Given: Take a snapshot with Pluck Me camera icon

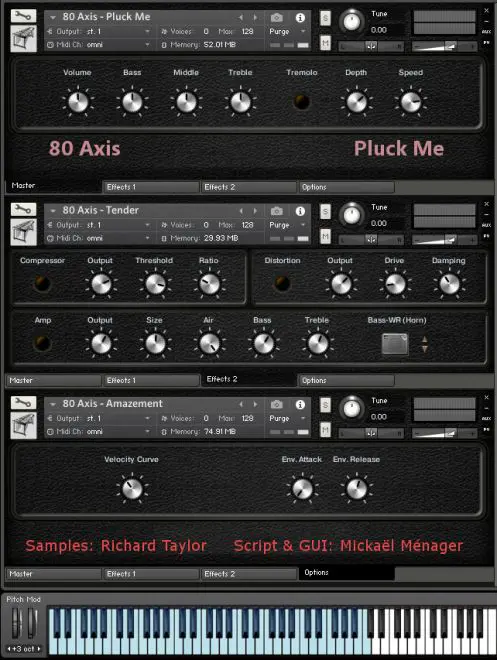Looking at the screenshot, I should click(x=276, y=17).
